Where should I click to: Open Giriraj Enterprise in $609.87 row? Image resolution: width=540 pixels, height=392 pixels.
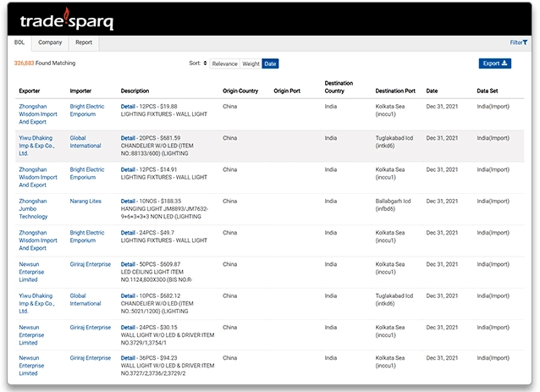click(x=91, y=264)
